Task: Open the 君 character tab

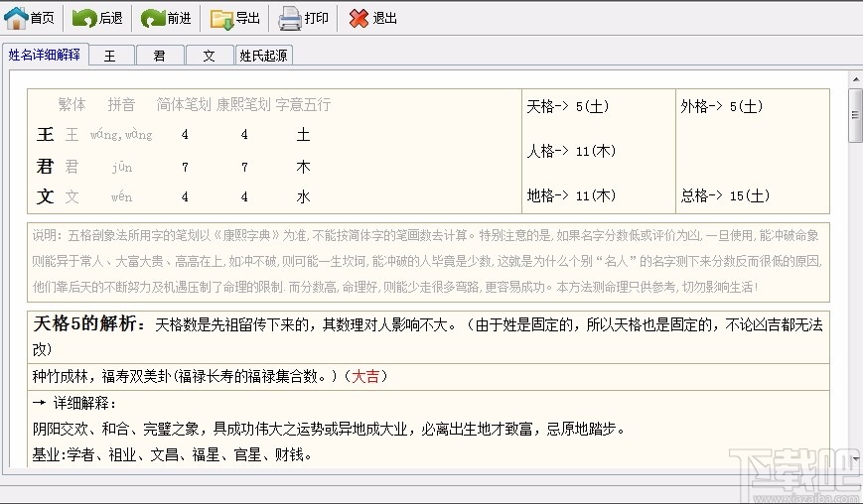Action: [x=160, y=56]
